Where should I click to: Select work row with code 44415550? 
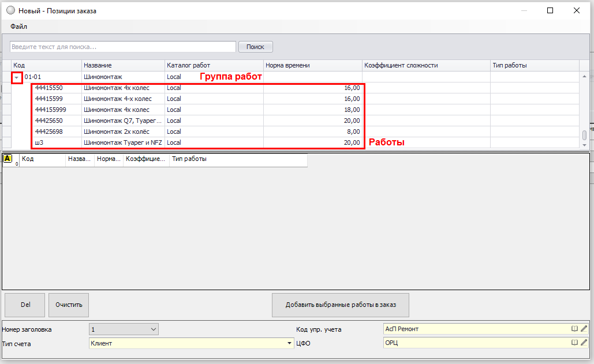[48, 88]
